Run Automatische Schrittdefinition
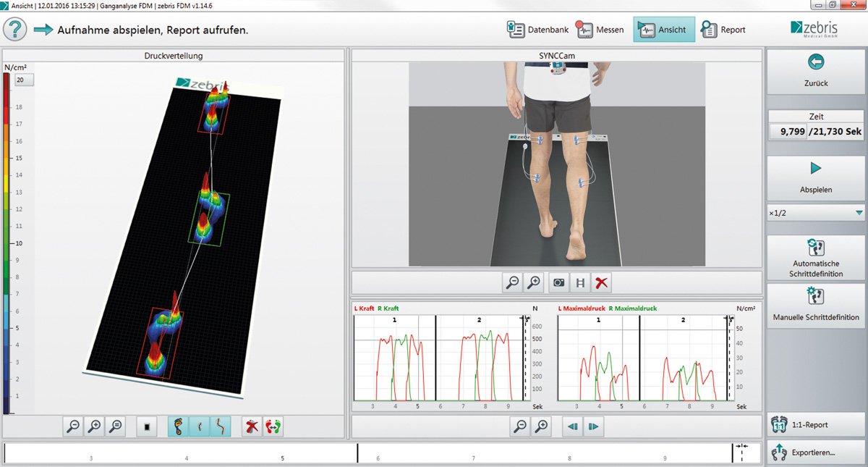868x467 pixels. click(x=815, y=258)
